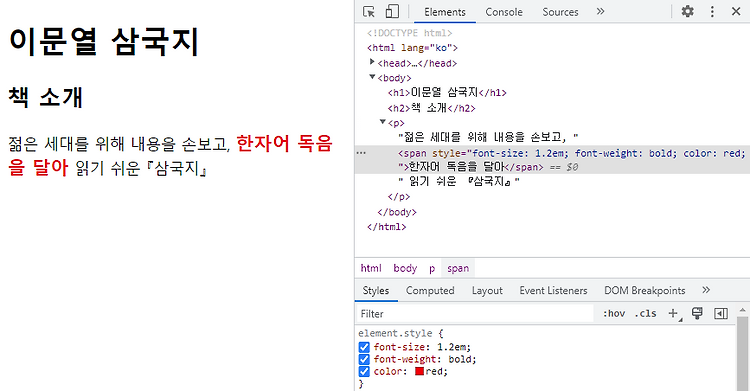Screen dimensions: 750x391
Task: Focus the styles Filter field
Action: coord(476,314)
